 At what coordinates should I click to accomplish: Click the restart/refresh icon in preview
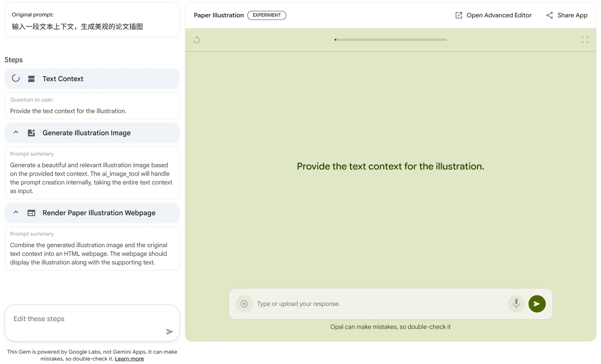pos(196,40)
